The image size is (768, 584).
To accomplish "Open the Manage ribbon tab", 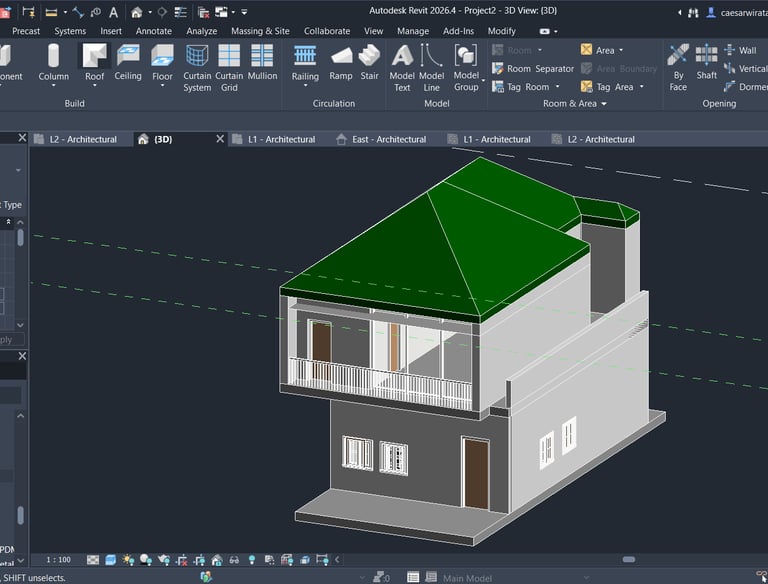I will tap(413, 31).
